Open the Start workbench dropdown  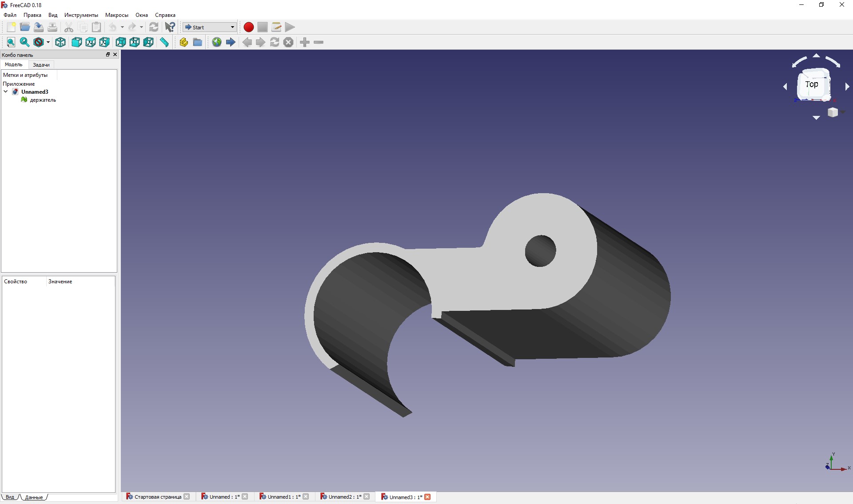(210, 27)
